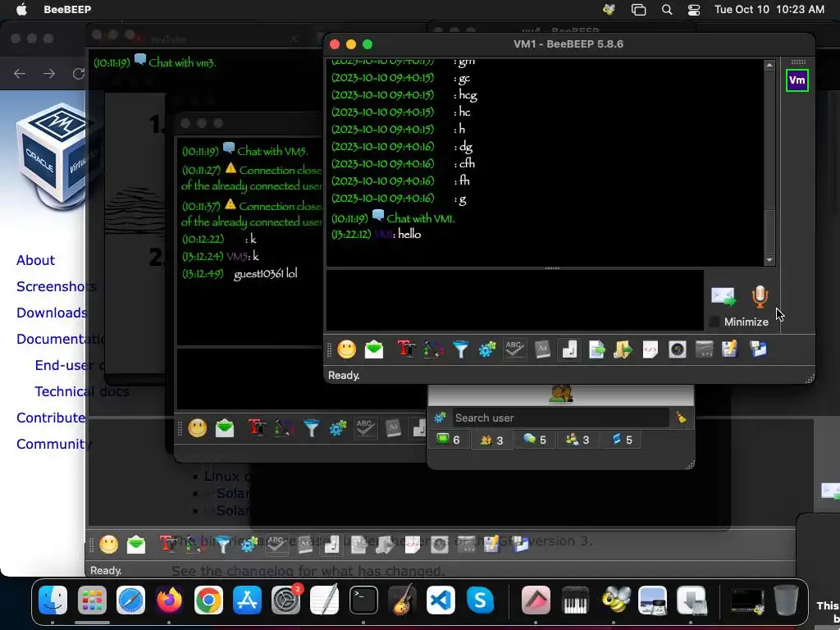Click blue floppy folder icon in VM1 toolbar
Image resolution: width=840 pixels, height=630 pixels.
click(758, 349)
